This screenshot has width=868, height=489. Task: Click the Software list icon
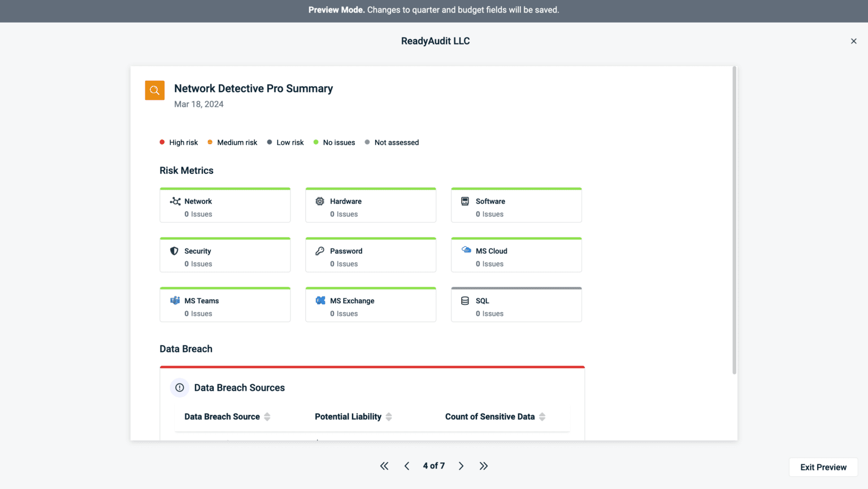[466, 201]
